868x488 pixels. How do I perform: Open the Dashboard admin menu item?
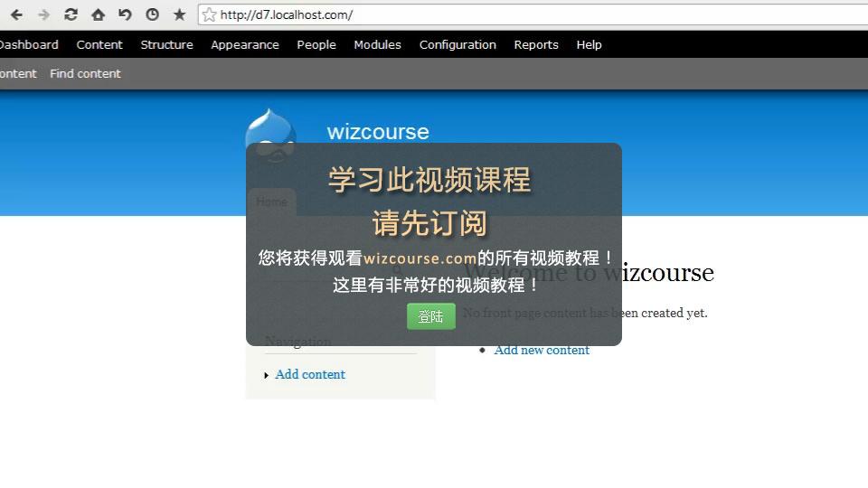28,45
